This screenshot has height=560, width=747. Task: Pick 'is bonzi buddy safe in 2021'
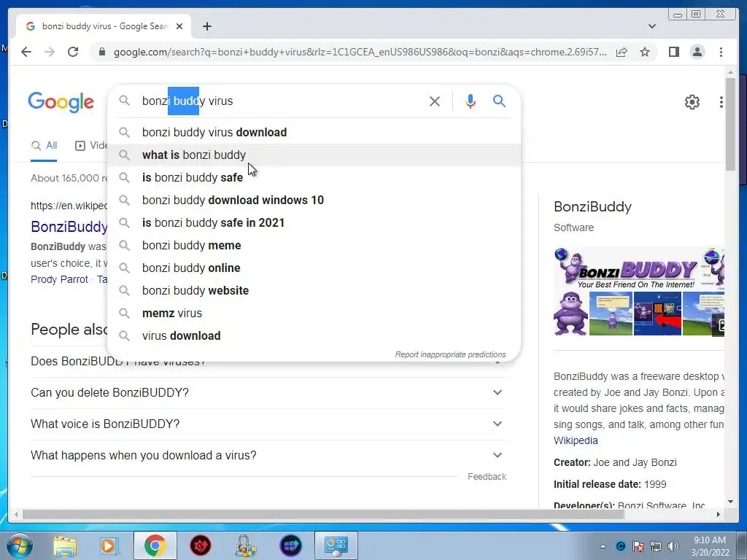(x=314, y=223)
